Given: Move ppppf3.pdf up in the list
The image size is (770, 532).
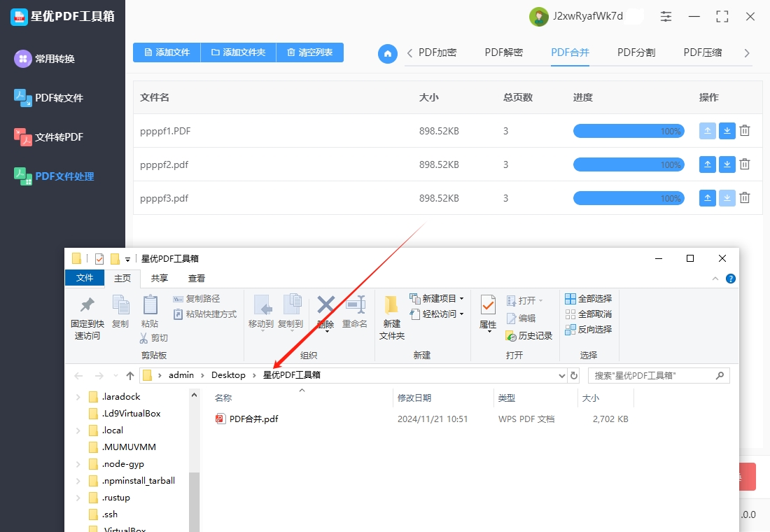Looking at the screenshot, I should coord(707,198).
